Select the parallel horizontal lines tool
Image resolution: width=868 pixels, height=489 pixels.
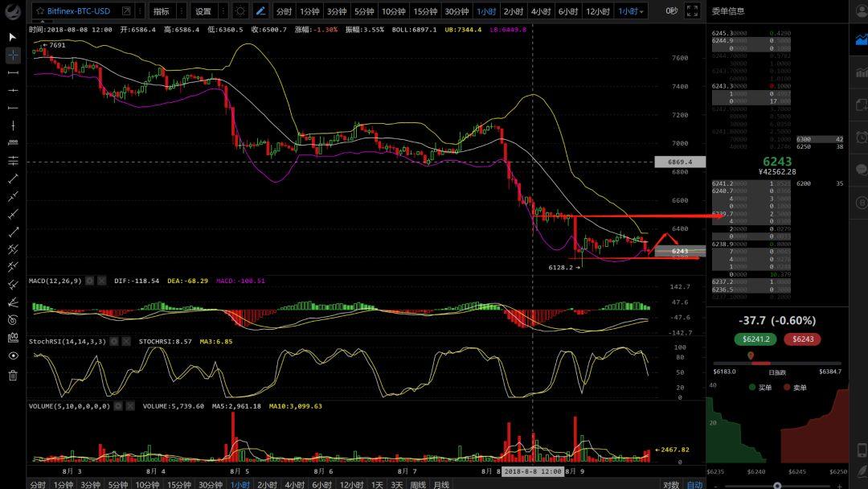tap(13, 161)
